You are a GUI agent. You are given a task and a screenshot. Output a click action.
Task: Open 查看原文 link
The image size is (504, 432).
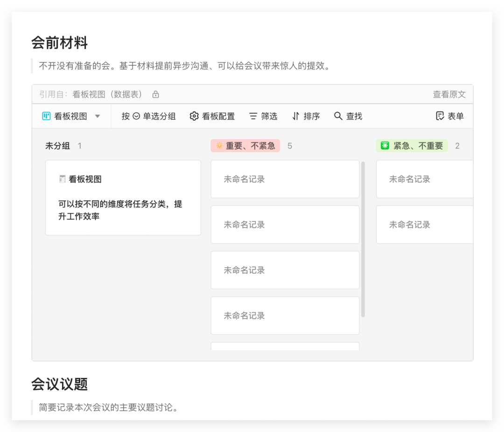(449, 94)
